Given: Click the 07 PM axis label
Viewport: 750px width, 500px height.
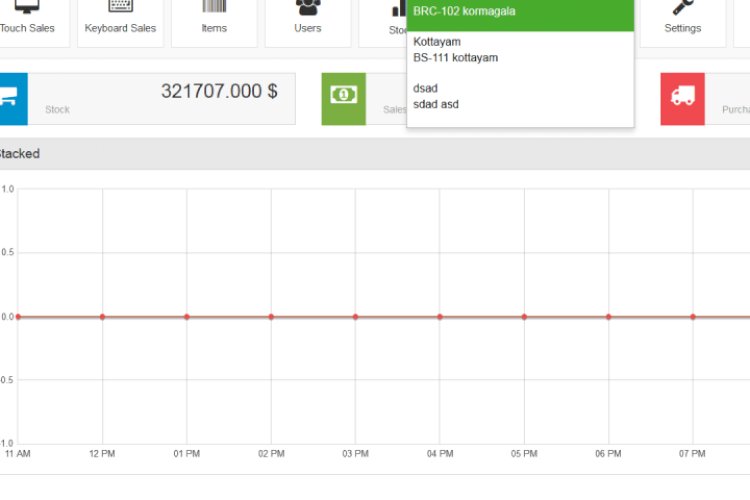Looking at the screenshot, I should (692, 454).
